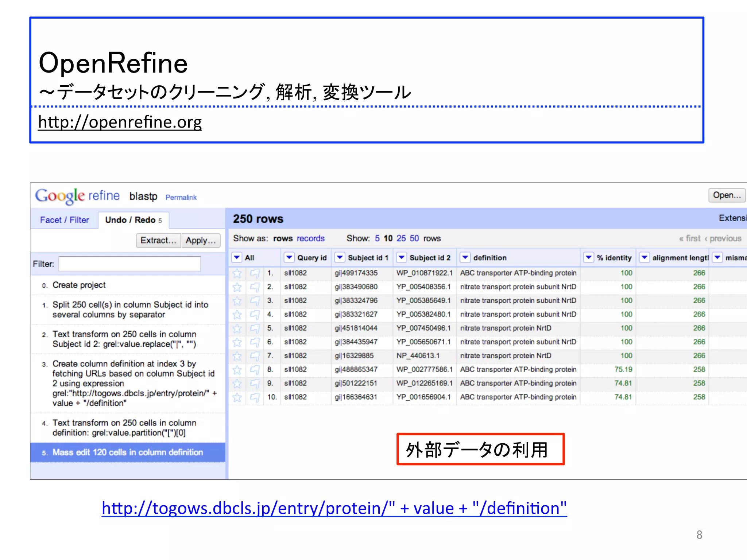Star row 9 with gi|501222151
Image resolution: width=747 pixels, height=560 pixels.
237,384
